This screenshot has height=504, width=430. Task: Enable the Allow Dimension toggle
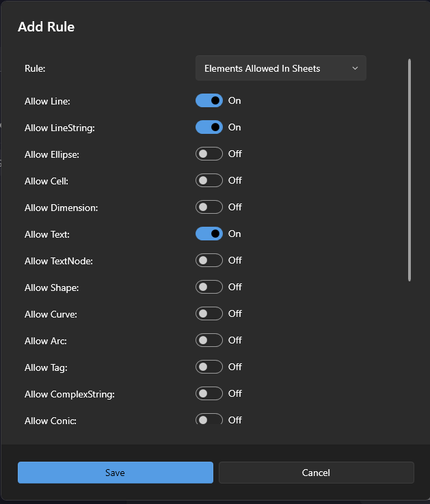coord(209,207)
